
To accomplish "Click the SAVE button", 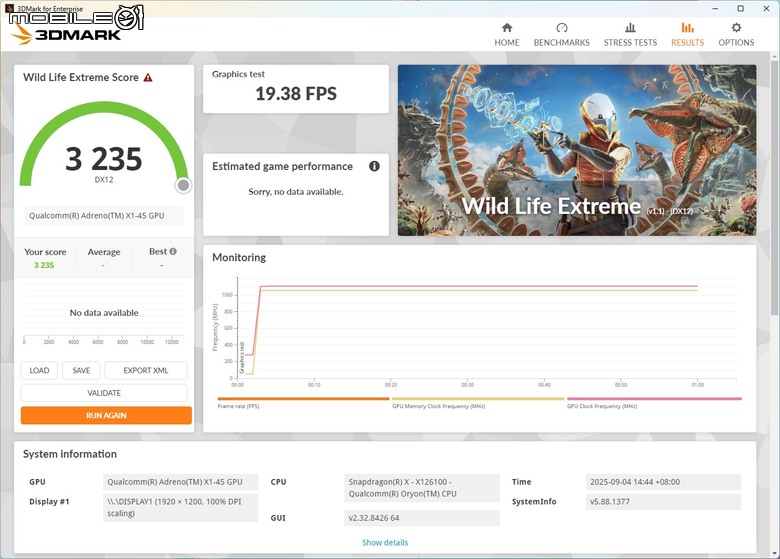I will click(81, 371).
